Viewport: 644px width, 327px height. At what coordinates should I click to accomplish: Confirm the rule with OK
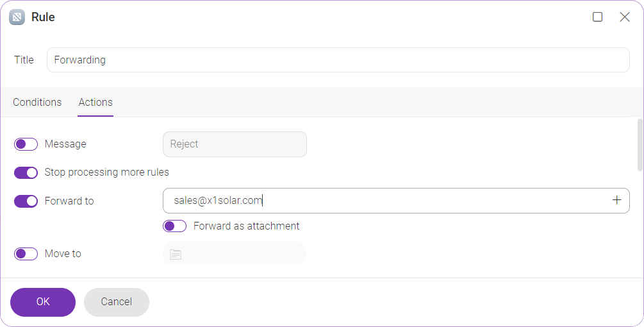point(43,302)
